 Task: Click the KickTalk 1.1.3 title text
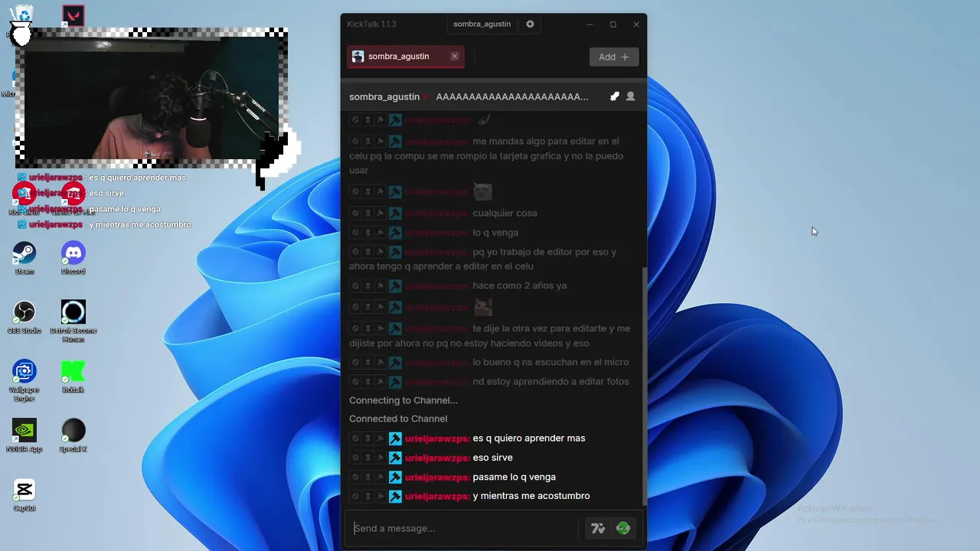click(371, 24)
